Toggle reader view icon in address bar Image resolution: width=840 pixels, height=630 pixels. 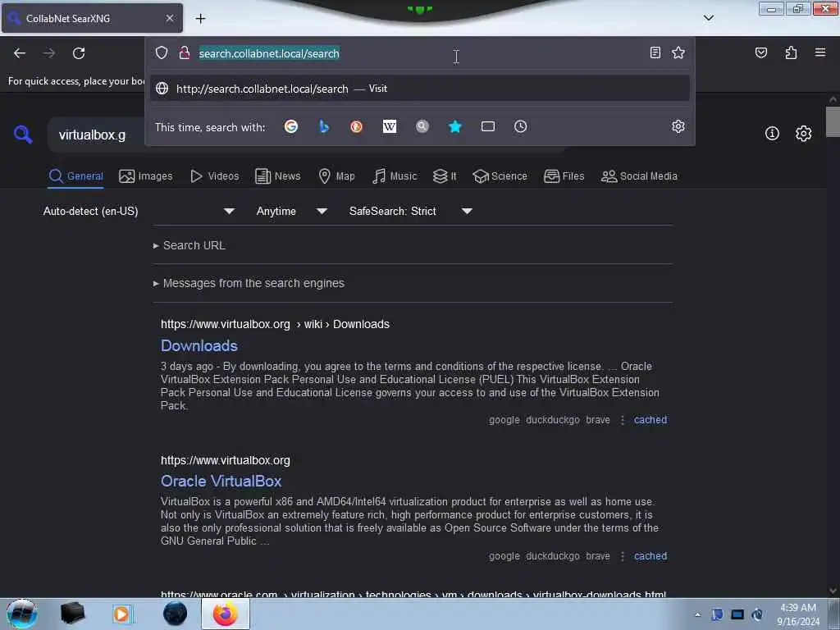655,52
